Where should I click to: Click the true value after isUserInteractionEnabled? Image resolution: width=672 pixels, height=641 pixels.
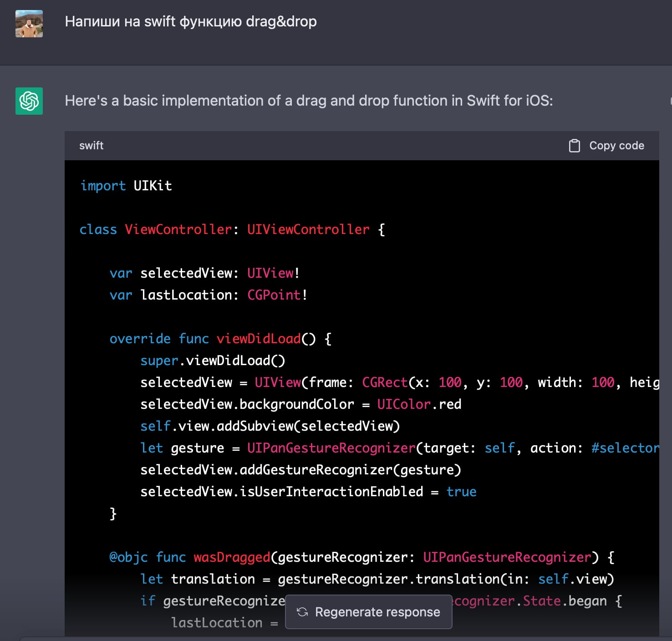coord(461,492)
